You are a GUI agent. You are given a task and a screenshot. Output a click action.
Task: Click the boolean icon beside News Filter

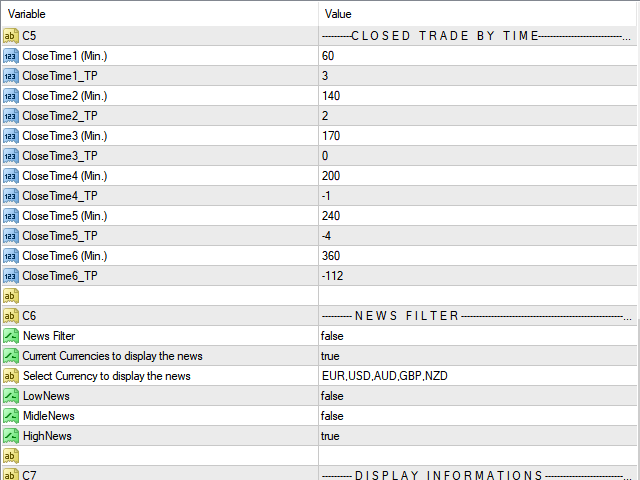(x=11, y=336)
